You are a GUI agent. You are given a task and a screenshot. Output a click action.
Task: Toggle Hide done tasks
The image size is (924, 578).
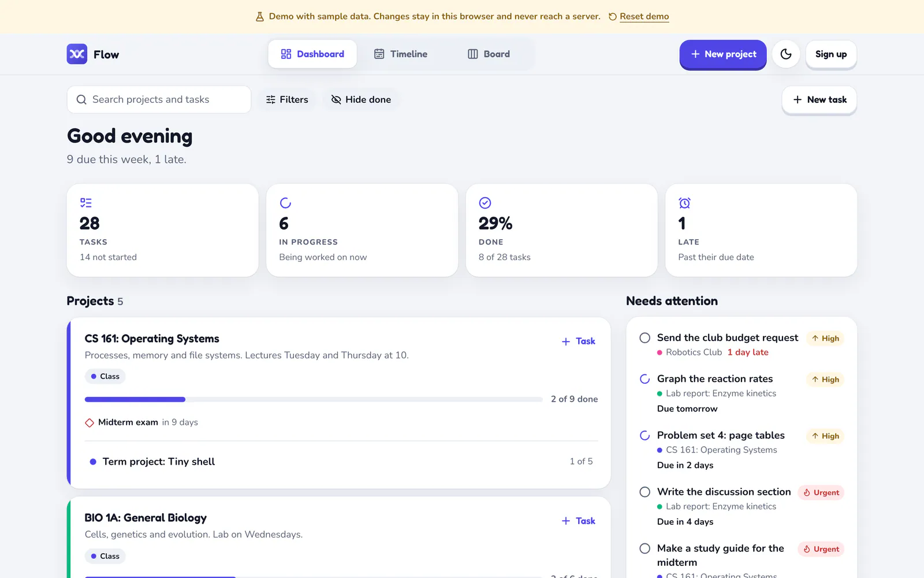click(x=361, y=99)
